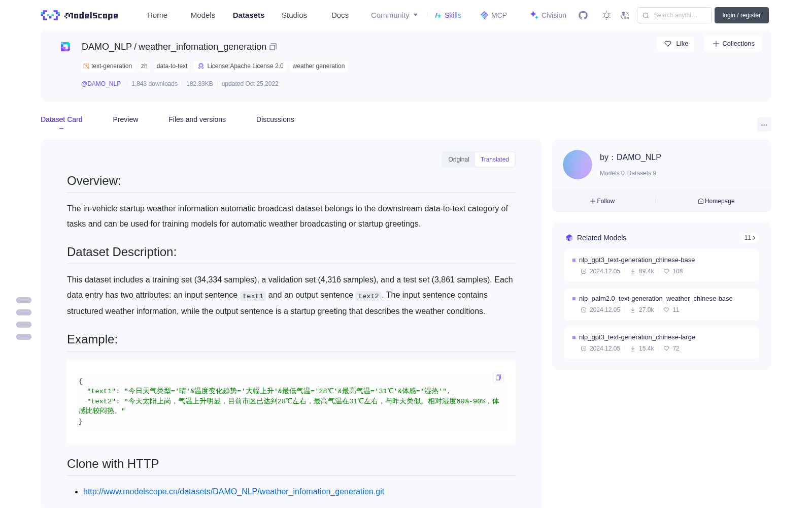Select the Files and versions tab
This screenshot has height=508, width=812.
(x=197, y=119)
